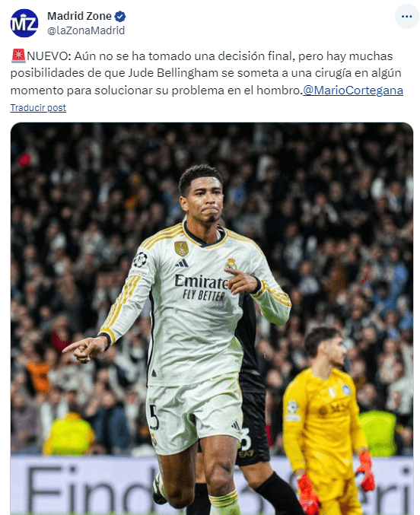Click the gold badge on the jersey chest
This screenshot has width=420, height=515.
tap(181, 248)
